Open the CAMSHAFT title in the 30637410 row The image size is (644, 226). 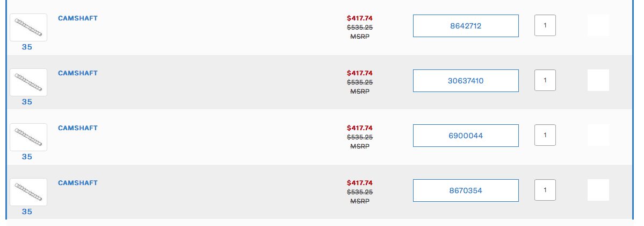coord(78,73)
